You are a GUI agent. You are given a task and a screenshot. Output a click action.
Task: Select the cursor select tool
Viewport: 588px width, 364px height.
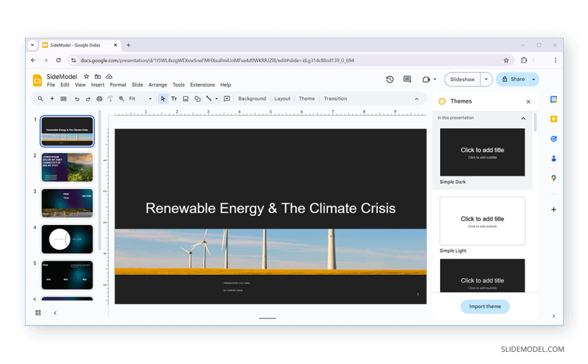(x=163, y=99)
